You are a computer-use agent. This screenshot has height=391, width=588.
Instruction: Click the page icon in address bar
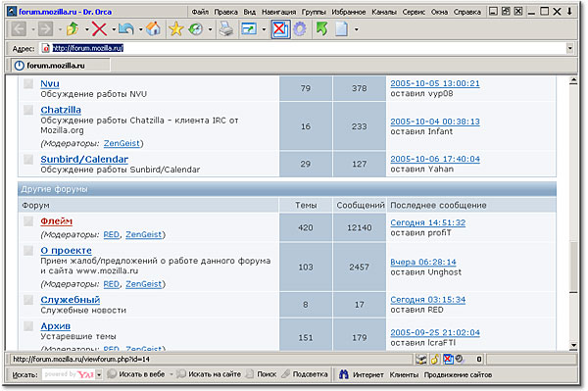coord(46,48)
